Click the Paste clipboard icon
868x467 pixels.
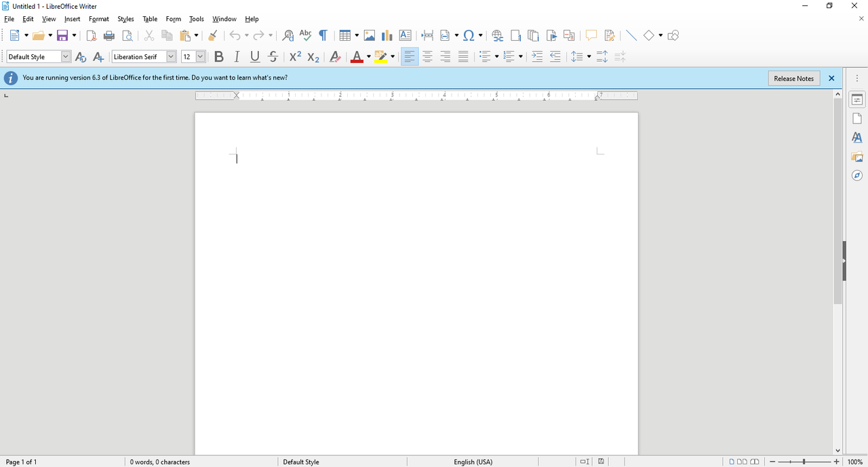tap(185, 35)
